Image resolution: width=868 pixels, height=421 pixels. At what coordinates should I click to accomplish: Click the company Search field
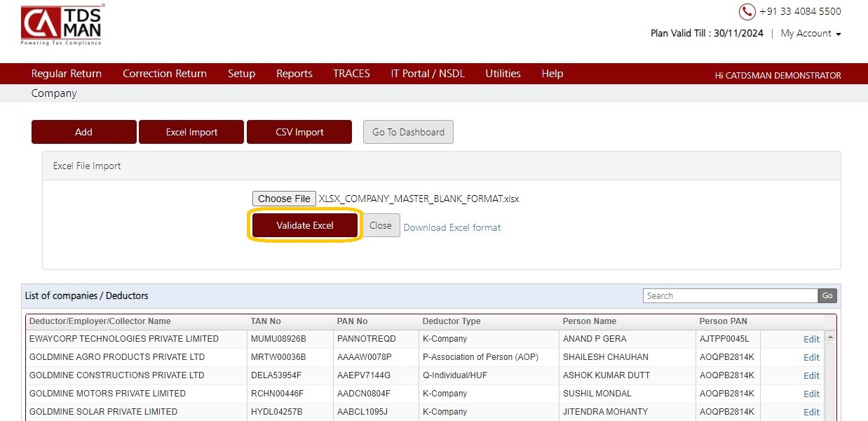(730, 296)
